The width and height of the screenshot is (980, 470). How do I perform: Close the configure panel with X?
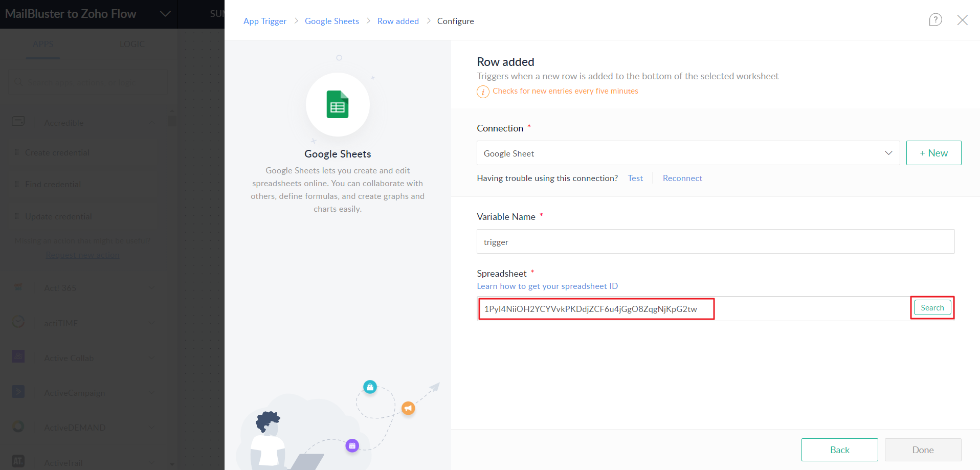(x=962, y=20)
